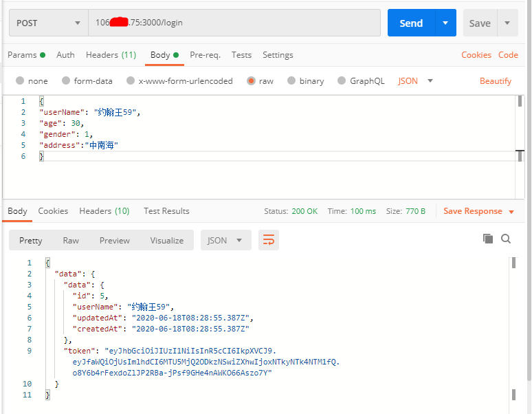Image resolution: width=532 pixels, height=414 pixels.
Task: Open the POST HTTP method dropdown
Action: click(49, 23)
